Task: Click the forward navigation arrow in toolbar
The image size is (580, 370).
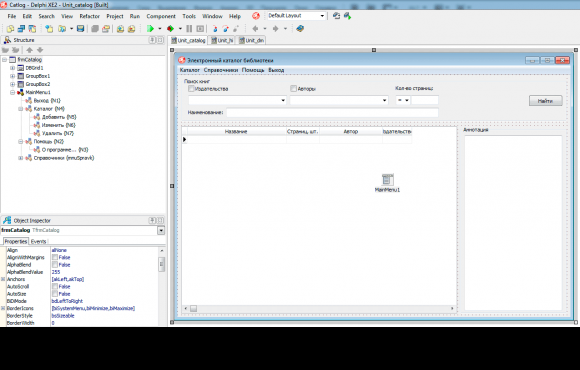Action: (275, 28)
